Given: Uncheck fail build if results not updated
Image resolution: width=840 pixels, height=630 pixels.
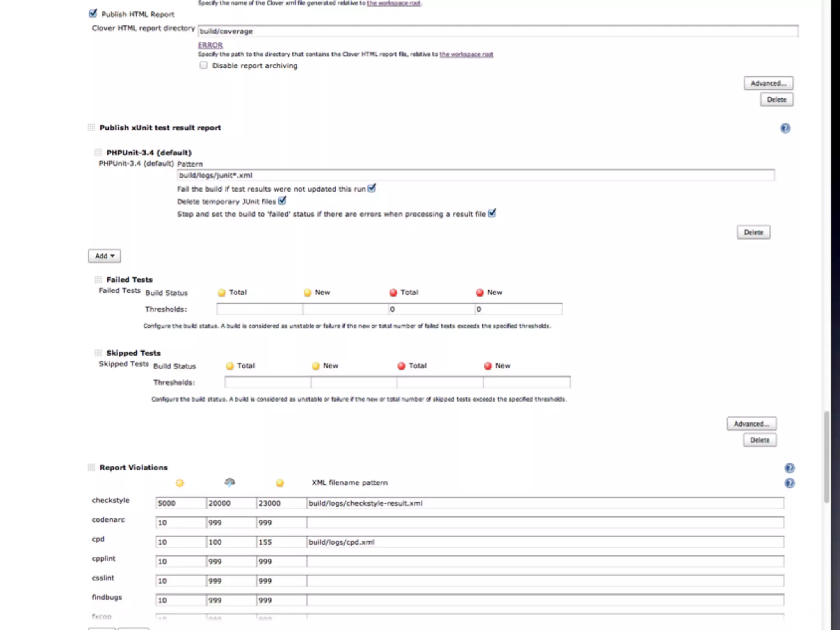Looking at the screenshot, I should click(372, 188).
